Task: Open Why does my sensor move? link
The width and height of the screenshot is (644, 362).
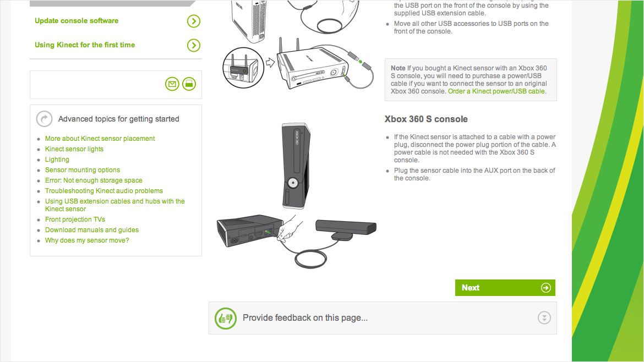Action: point(86,240)
